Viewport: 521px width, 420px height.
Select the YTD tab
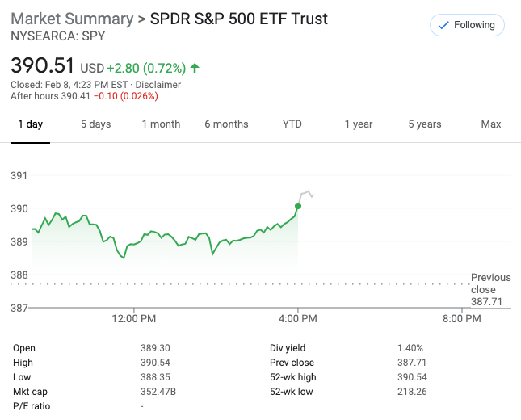292,124
